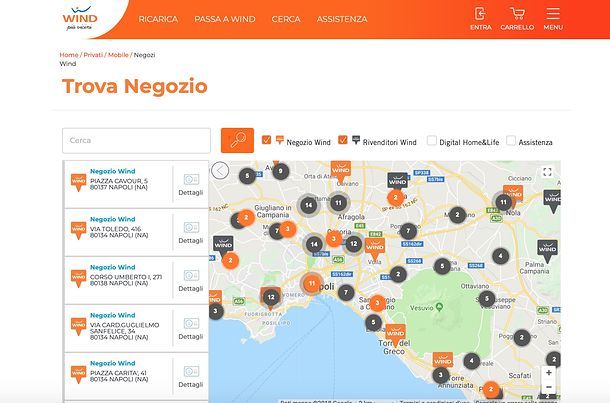Open the hamburger Menu

pos(553,18)
